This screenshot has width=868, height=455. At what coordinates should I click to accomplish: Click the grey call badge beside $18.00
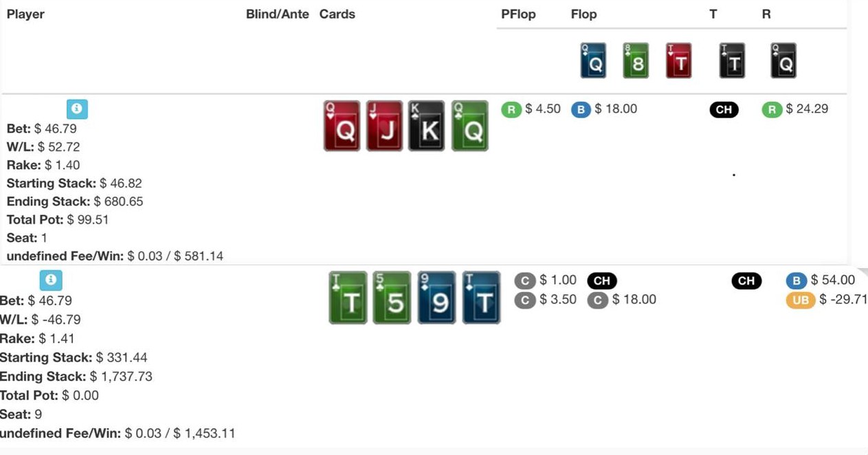coord(598,300)
